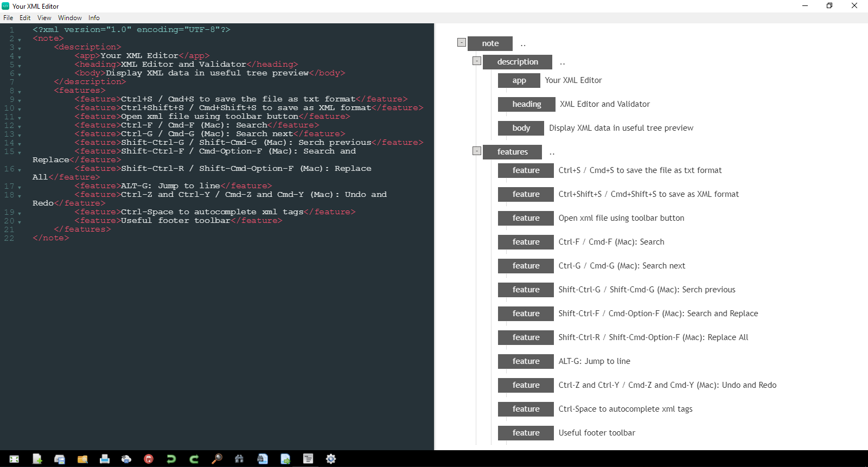Open a file using the folder icon

(x=82, y=459)
